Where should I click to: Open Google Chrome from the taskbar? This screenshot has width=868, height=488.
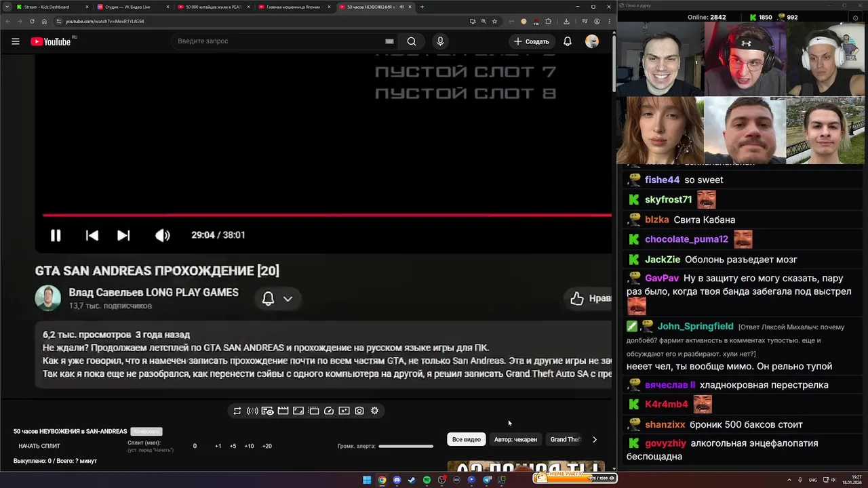pyautogui.click(x=382, y=480)
